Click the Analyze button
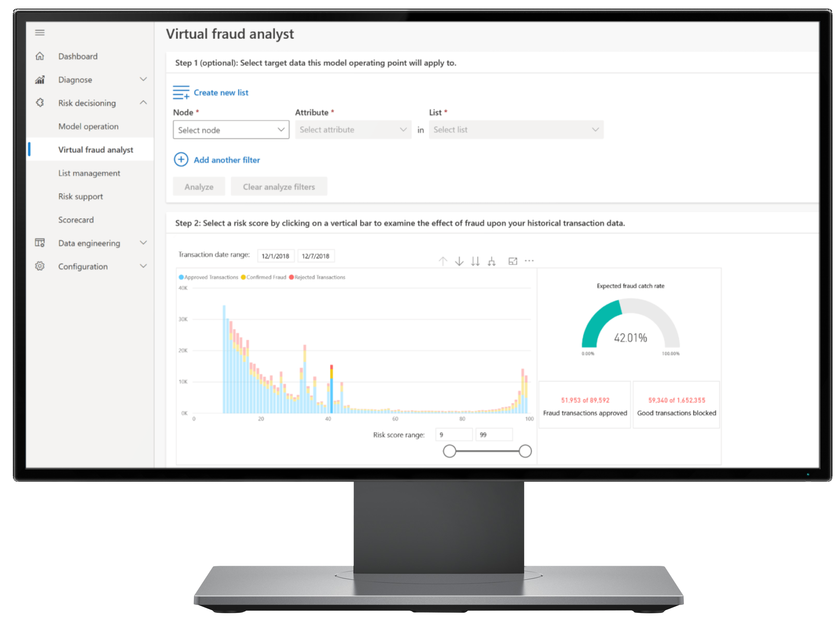The image size is (840, 621). pyautogui.click(x=199, y=187)
